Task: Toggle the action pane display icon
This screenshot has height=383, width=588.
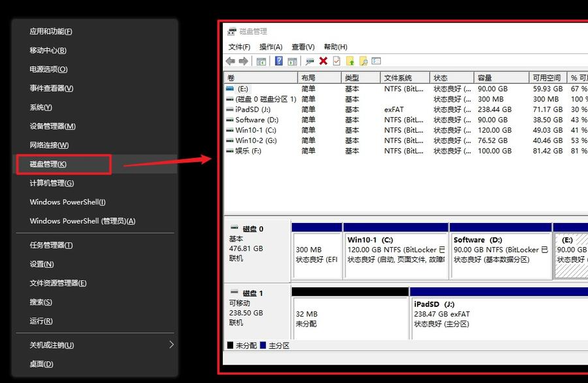Action: pos(291,60)
